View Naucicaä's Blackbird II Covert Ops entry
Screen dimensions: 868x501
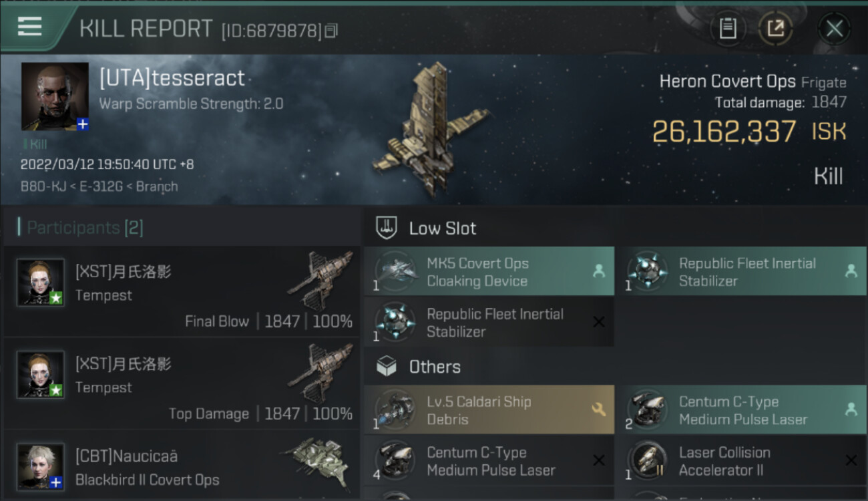coord(182,468)
